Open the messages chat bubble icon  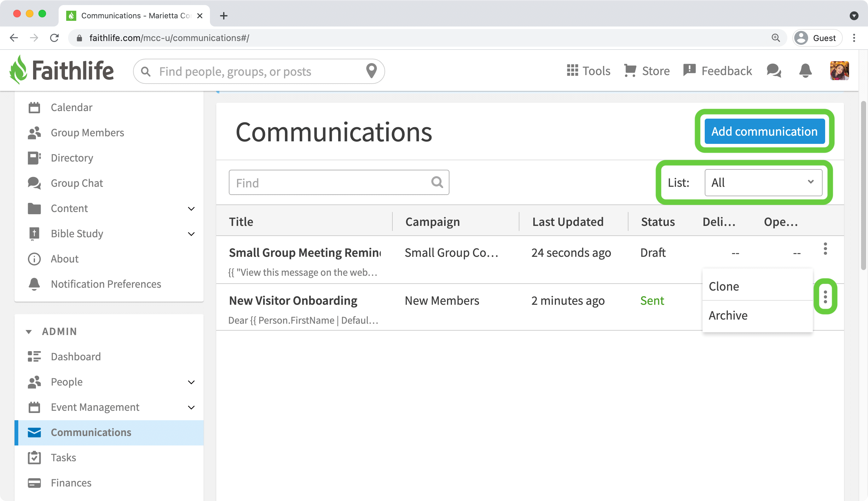click(774, 71)
